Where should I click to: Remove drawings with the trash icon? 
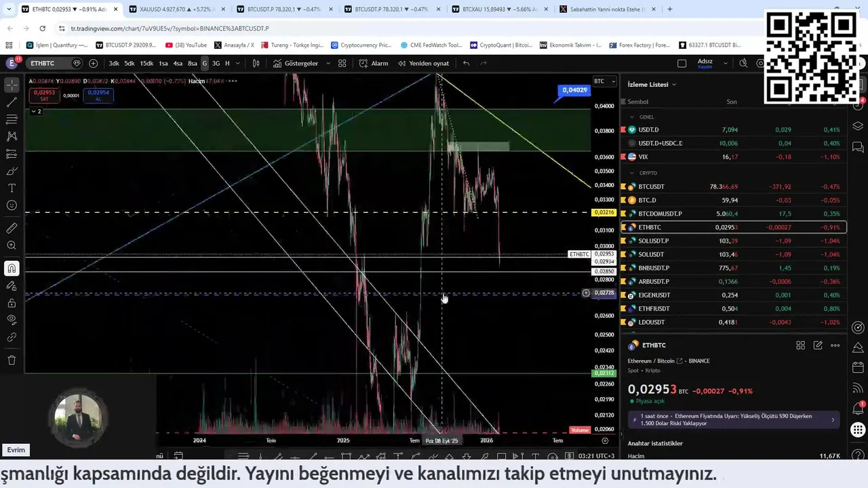pyautogui.click(x=12, y=360)
